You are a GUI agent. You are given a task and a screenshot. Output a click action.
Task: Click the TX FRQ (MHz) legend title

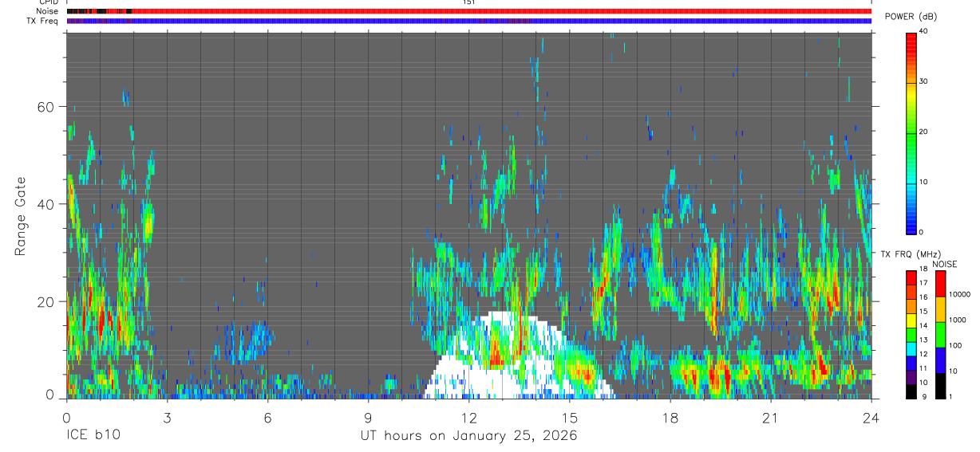coord(911,254)
